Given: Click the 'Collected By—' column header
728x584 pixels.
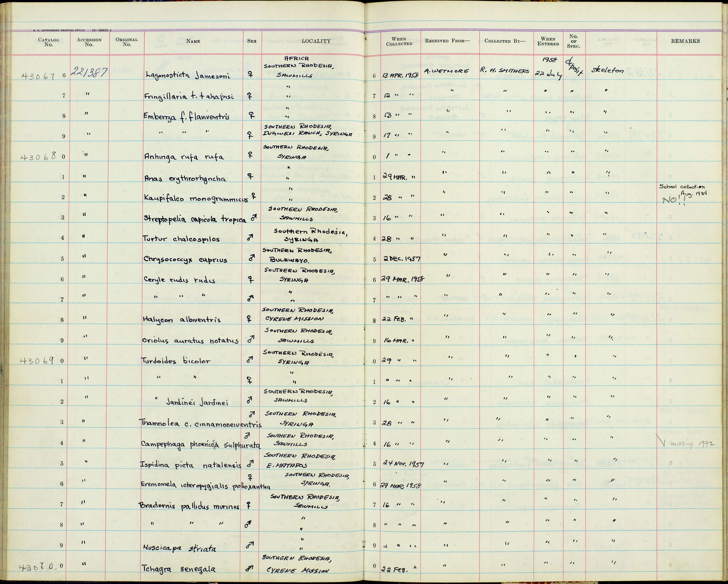Looking at the screenshot, I should 505,41.
